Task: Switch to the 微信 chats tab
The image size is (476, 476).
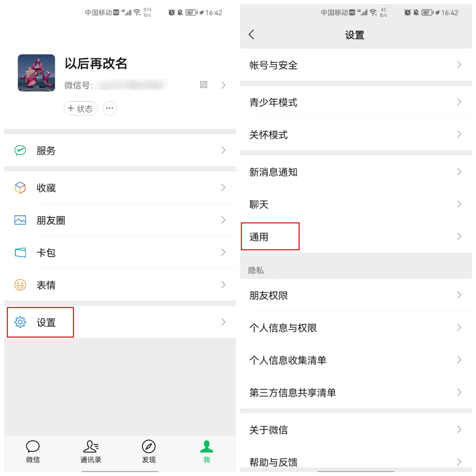Action: point(33,451)
